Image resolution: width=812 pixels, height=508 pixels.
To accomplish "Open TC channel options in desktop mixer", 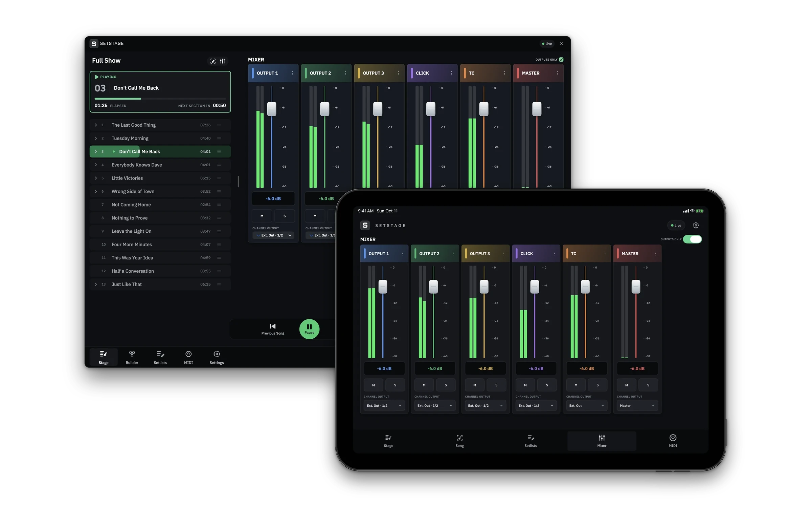I will [504, 73].
